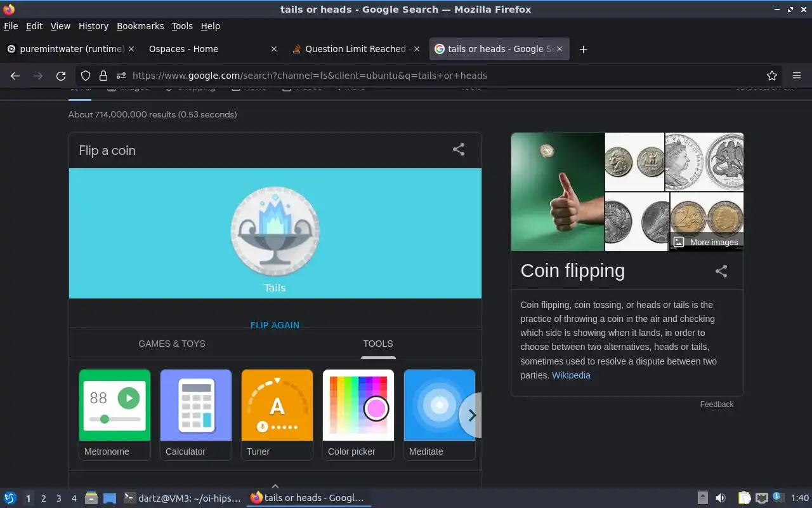
Task: Open the file manager in the taskbar
Action: (x=91, y=498)
